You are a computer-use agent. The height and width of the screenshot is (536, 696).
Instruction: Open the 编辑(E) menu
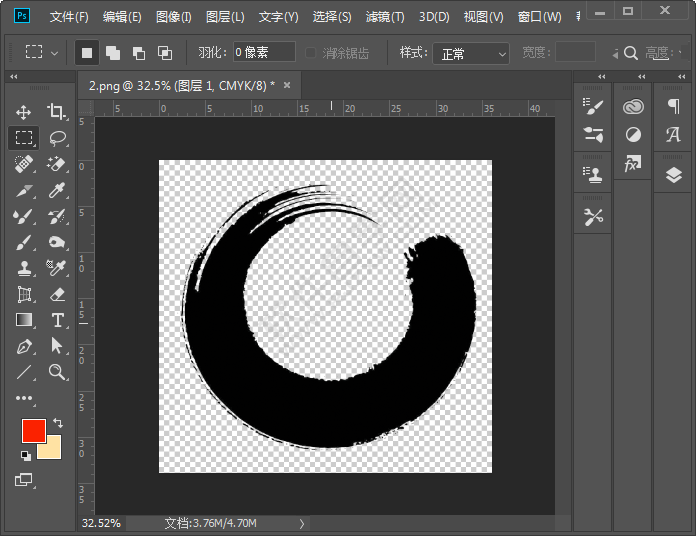pyautogui.click(x=122, y=17)
